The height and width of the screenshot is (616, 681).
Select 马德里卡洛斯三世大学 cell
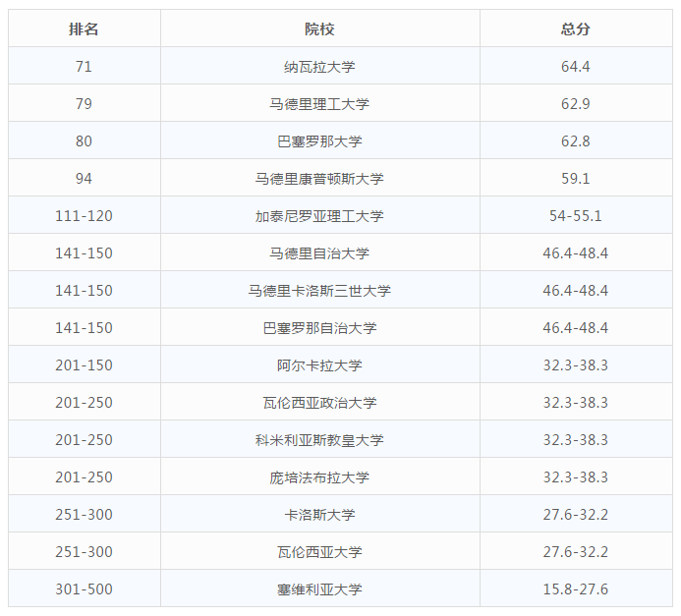point(319,291)
